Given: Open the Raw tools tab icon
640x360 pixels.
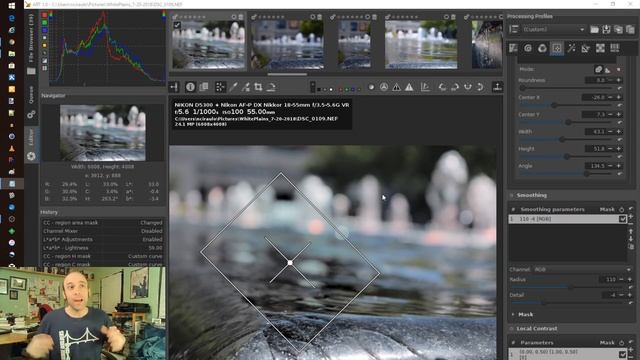Looking at the screenshot, I should point(600,48).
